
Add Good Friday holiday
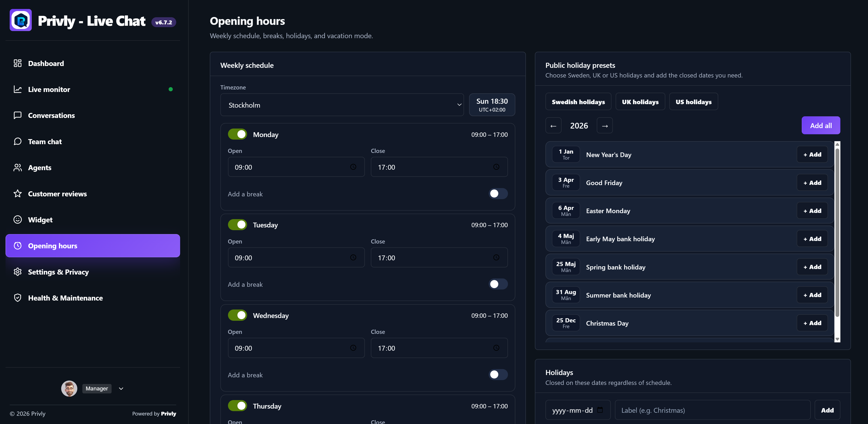coord(812,183)
